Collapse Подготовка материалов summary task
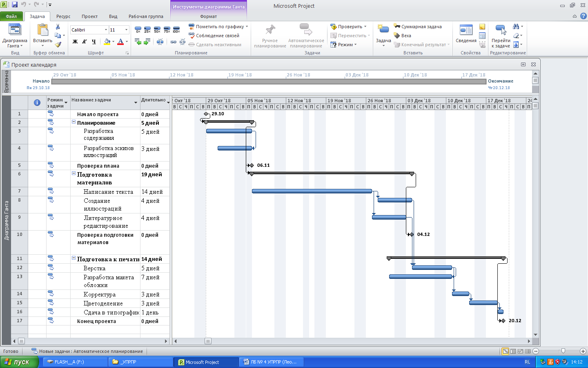 pyautogui.click(x=74, y=173)
